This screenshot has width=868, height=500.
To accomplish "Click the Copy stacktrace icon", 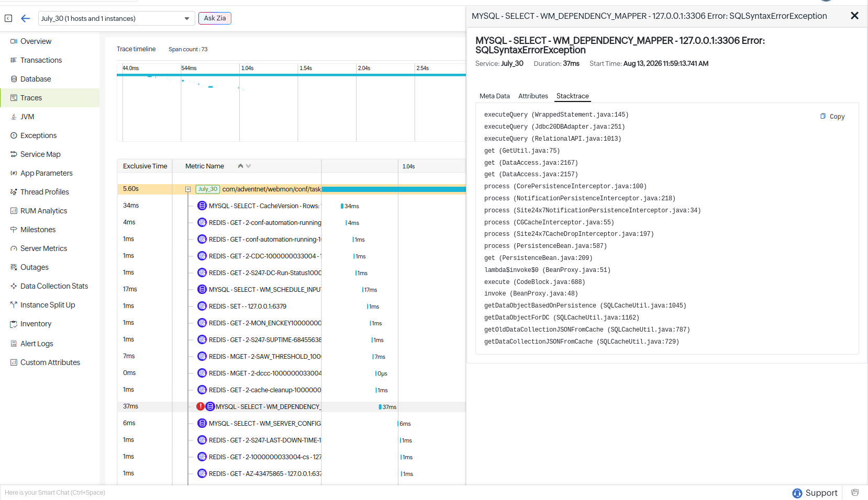I will click(823, 116).
